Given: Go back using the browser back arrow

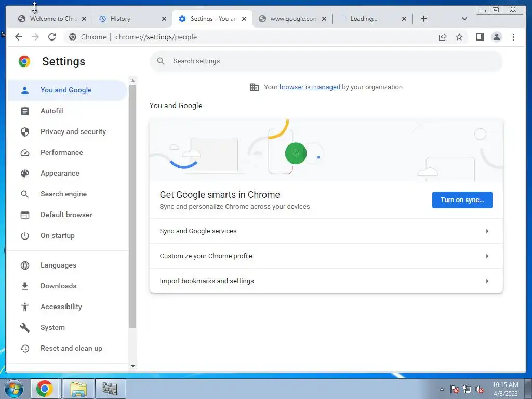Looking at the screenshot, I should (x=19, y=37).
